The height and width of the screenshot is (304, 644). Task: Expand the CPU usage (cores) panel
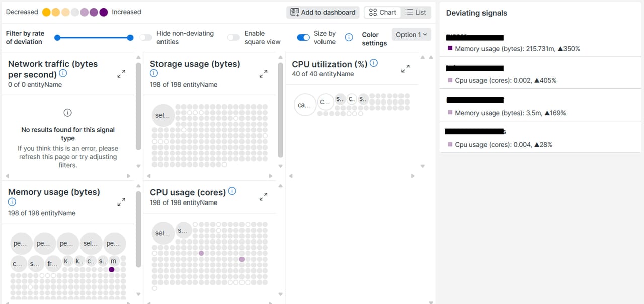[263, 197]
